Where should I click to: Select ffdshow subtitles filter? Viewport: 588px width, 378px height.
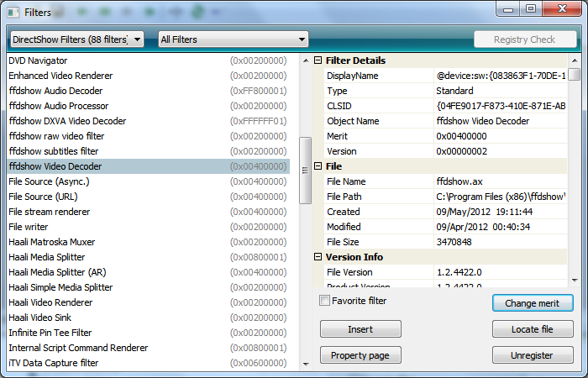tap(148, 151)
